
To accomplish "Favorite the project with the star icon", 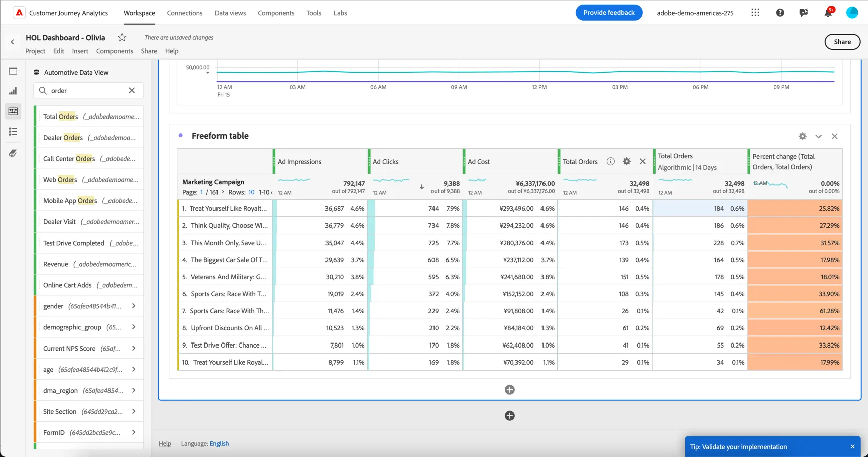I will (122, 37).
